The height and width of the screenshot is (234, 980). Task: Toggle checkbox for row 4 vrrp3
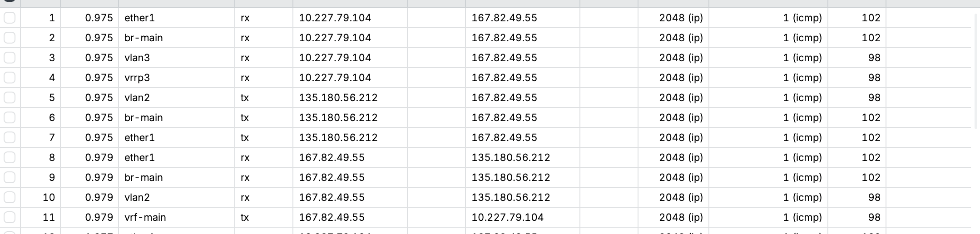click(x=10, y=78)
